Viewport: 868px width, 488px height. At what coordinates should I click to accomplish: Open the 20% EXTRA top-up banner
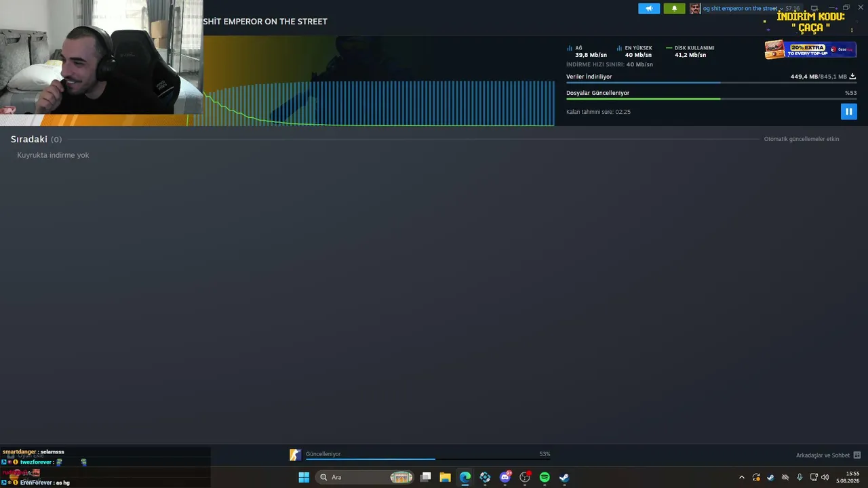pyautogui.click(x=810, y=49)
